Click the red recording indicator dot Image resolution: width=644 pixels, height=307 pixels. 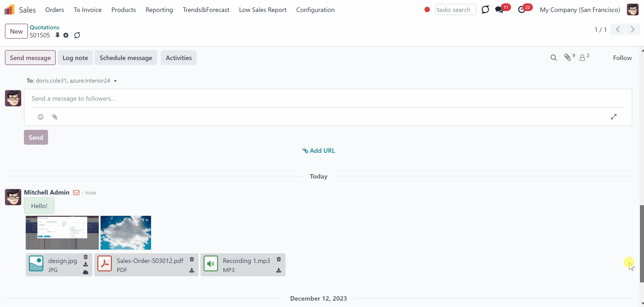click(x=427, y=10)
